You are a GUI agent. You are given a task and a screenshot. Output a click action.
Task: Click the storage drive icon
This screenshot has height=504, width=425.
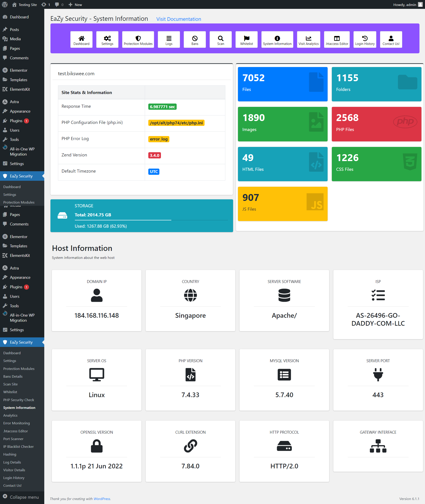pyautogui.click(x=62, y=215)
